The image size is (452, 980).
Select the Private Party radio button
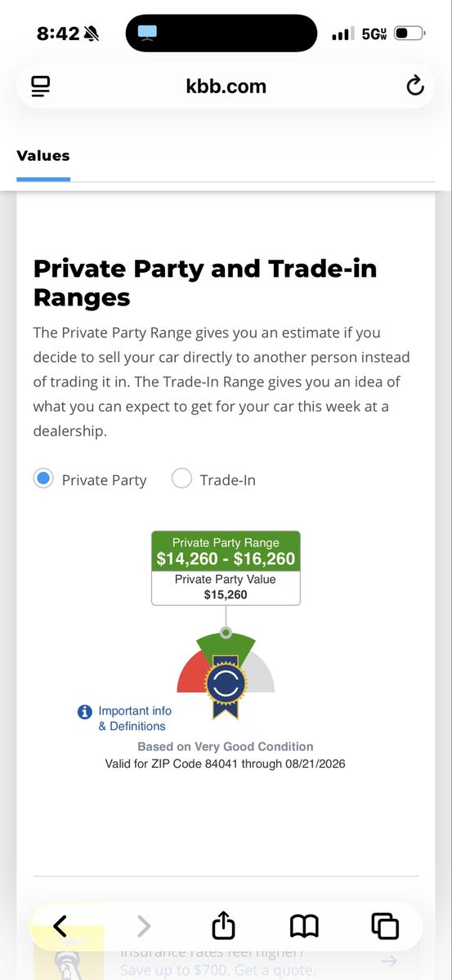(x=43, y=479)
